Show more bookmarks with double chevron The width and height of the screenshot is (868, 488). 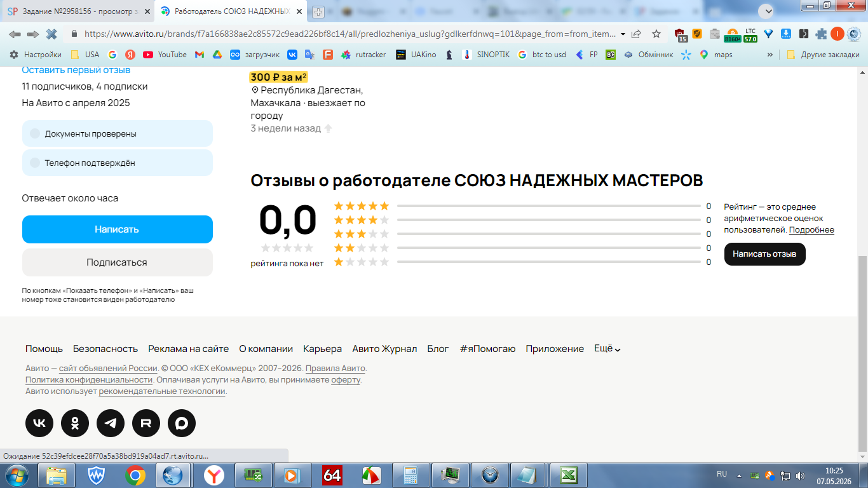coord(770,55)
